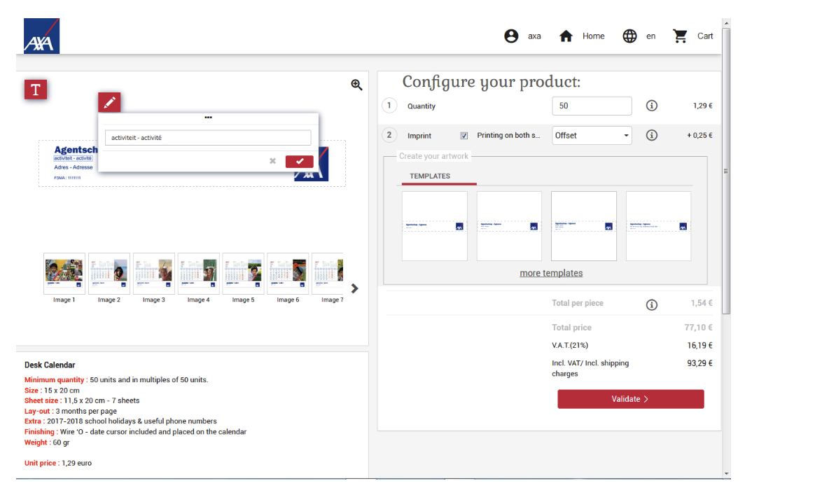Select Image 3 thumbnail
This screenshot has width=815, height=504.
click(154, 274)
